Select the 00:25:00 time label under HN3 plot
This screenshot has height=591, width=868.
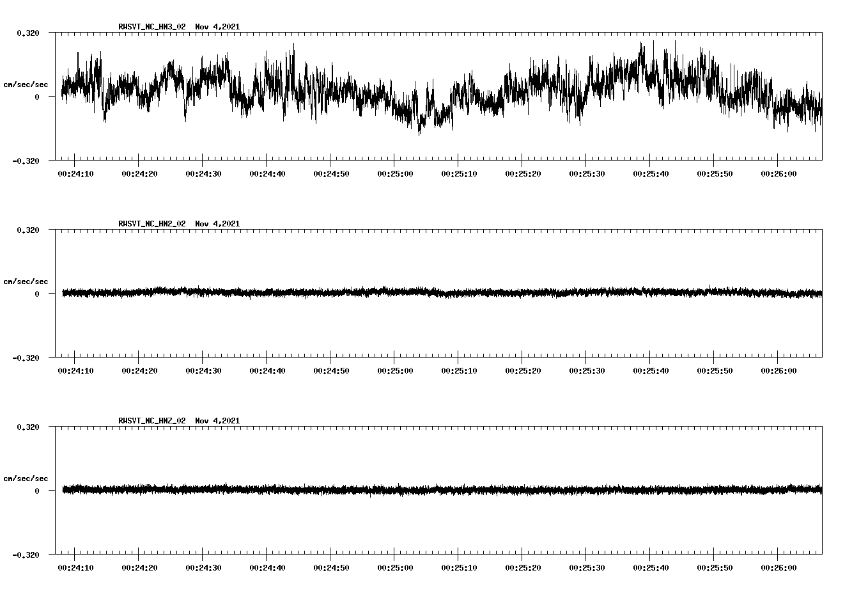(396, 174)
